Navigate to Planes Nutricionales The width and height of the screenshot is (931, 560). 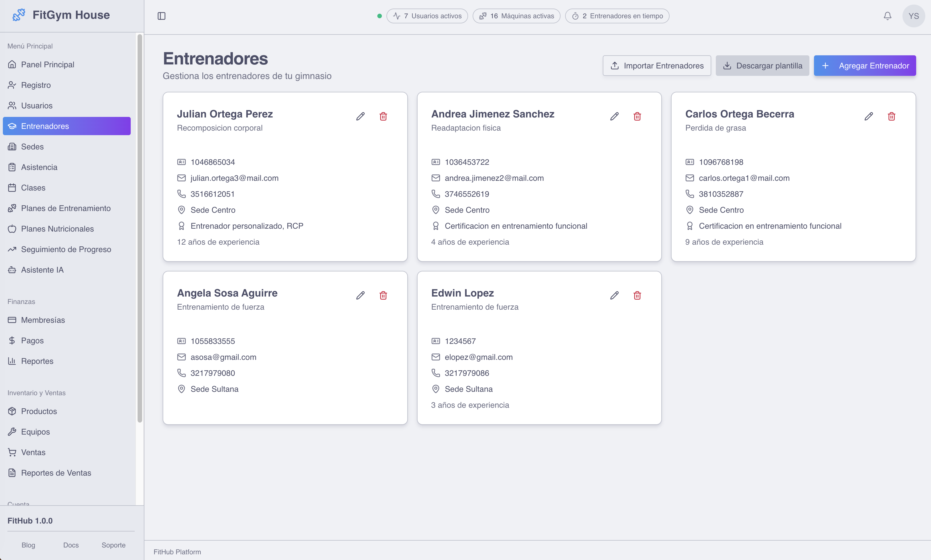click(x=57, y=229)
